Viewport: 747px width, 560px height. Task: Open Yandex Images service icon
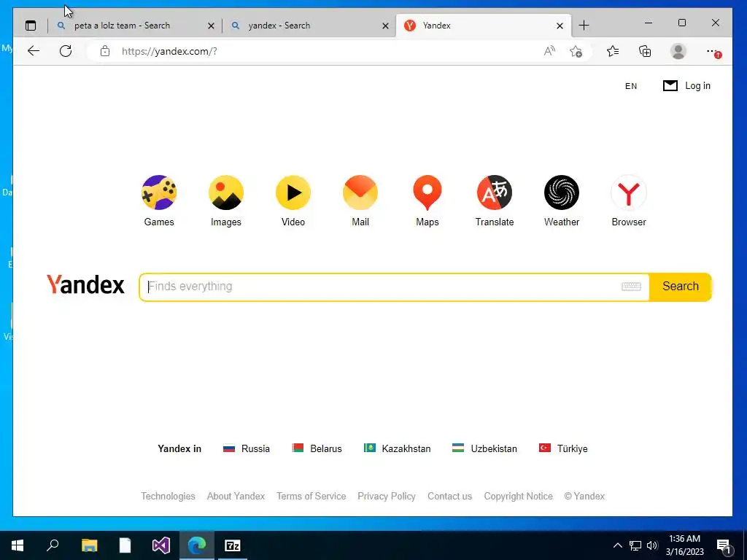(226, 192)
